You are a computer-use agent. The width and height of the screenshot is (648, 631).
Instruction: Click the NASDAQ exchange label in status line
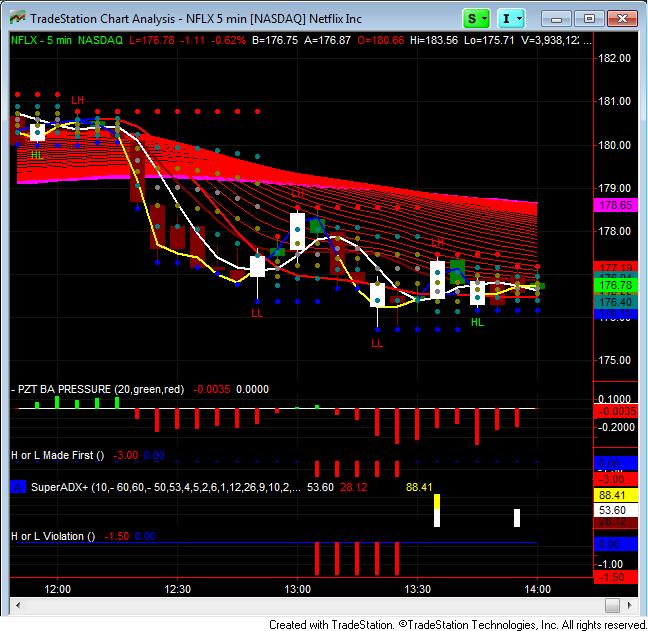point(100,40)
